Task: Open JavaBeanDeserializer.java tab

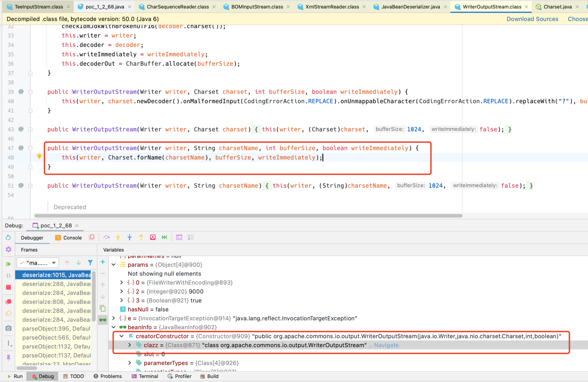Action: (x=410, y=7)
